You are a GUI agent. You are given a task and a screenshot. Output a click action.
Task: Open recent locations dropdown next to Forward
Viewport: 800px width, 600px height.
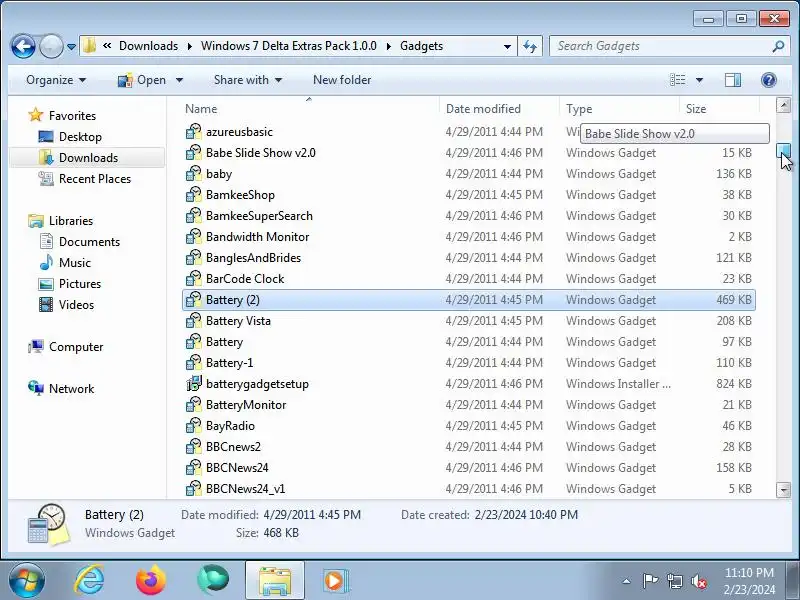pos(71,46)
